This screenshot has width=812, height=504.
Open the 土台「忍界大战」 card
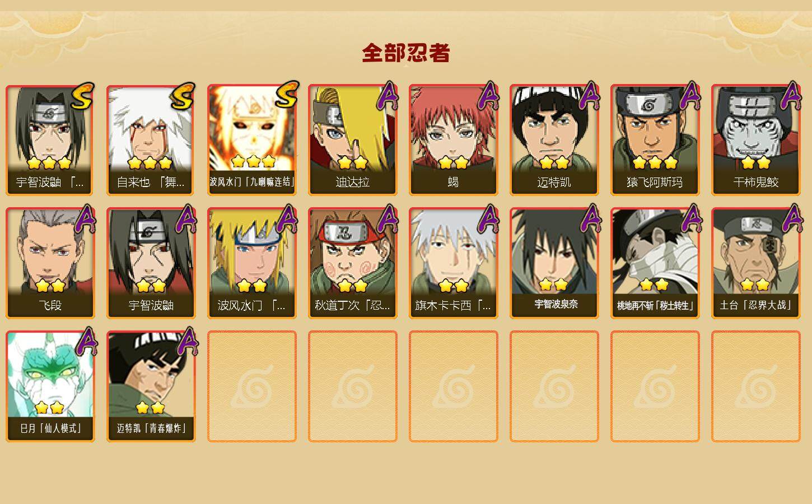coord(756,263)
